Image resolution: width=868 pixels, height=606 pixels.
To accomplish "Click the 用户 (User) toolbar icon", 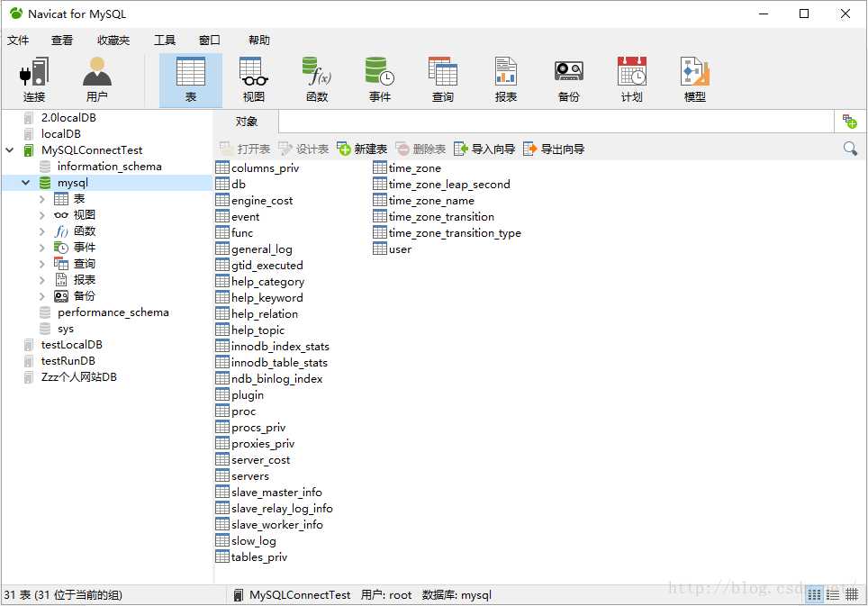I will [x=97, y=80].
